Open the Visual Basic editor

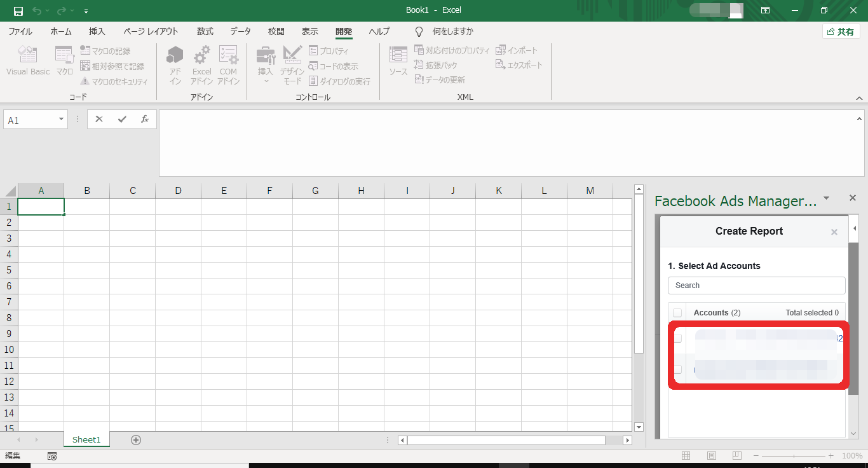[28, 62]
